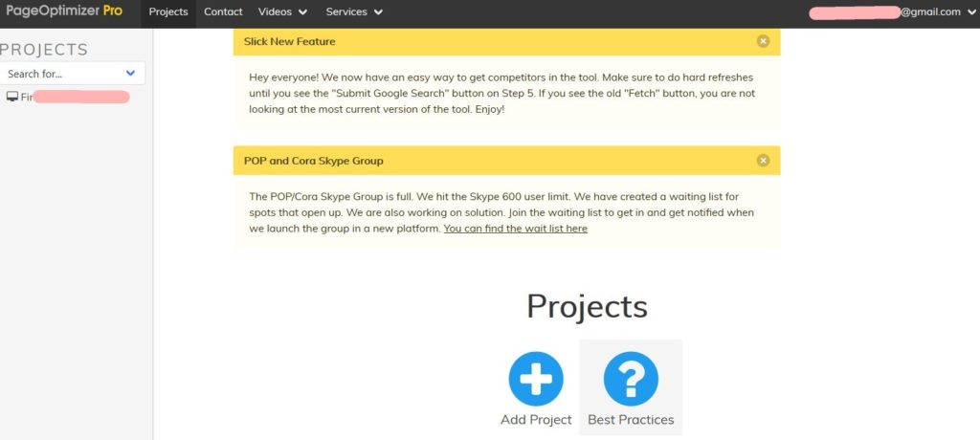Expand the Services dropdown arrow
Screen dimensions: 980x440
pos(378,11)
